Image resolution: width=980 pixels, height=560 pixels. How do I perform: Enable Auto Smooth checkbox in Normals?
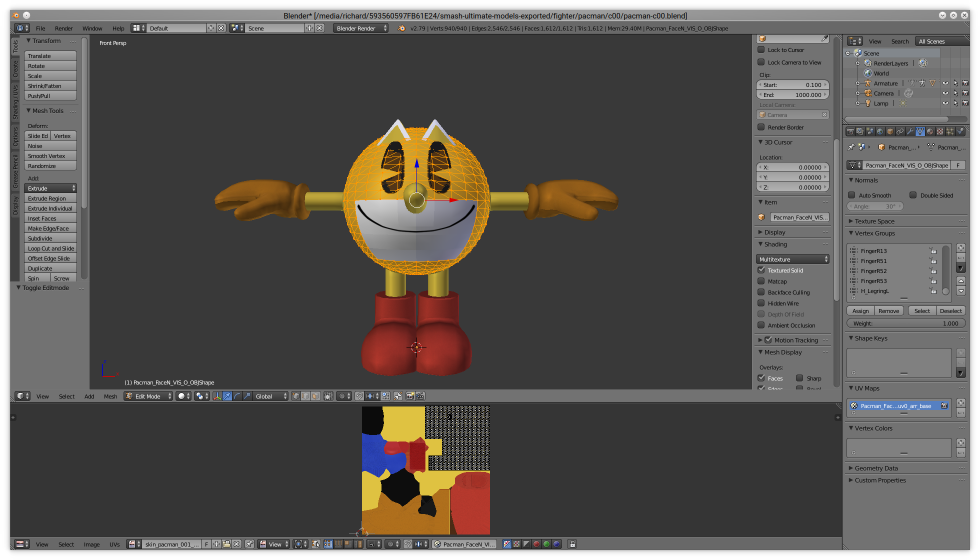click(851, 195)
